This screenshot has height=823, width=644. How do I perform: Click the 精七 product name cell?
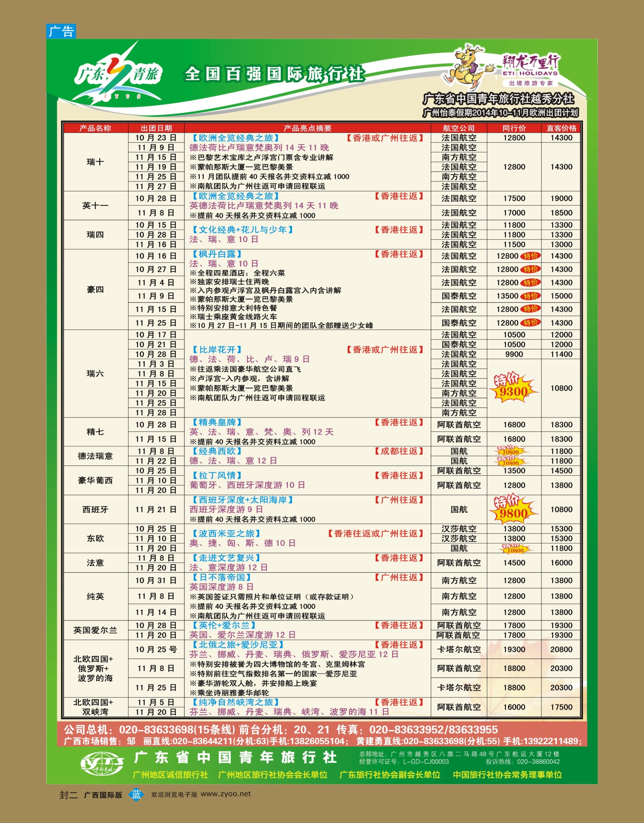click(x=95, y=432)
